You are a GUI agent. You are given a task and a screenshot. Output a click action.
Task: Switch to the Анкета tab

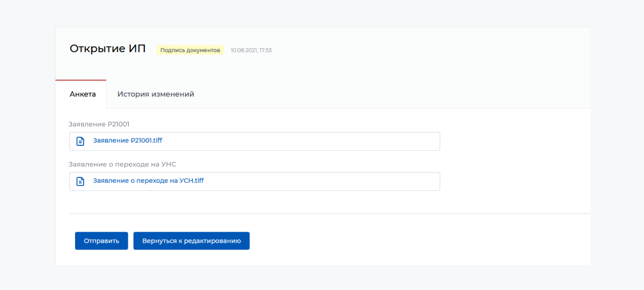pos(83,94)
